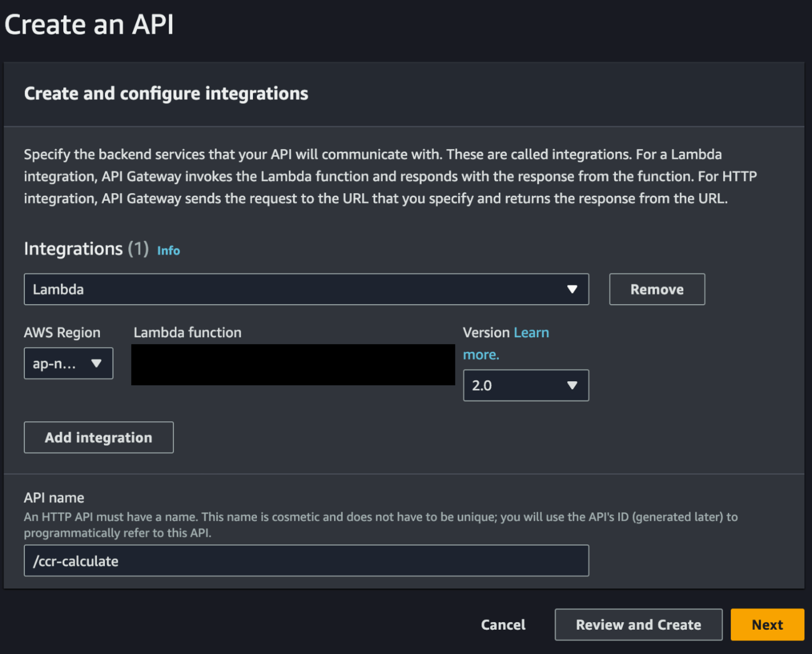812x654 pixels.
Task: Click the "Create and configure integrations" heading
Action: (166, 93)
